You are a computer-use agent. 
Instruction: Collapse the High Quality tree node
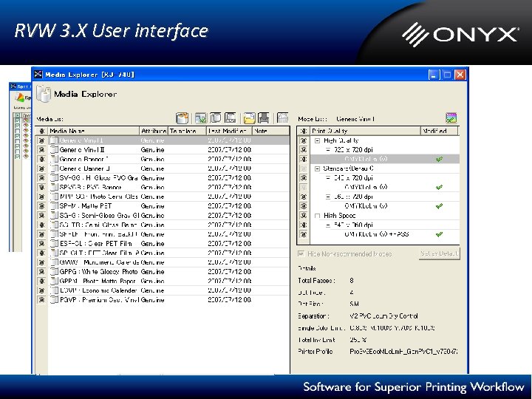point(317,140)
